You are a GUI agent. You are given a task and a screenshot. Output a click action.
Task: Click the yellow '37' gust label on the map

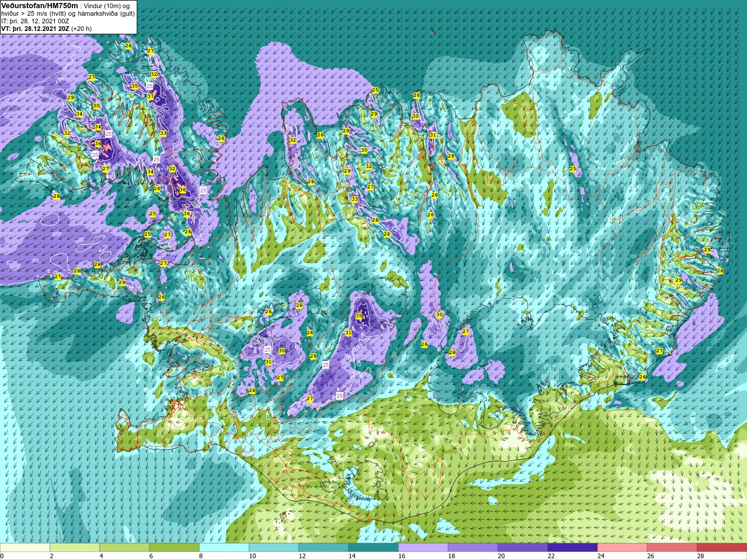150,96
